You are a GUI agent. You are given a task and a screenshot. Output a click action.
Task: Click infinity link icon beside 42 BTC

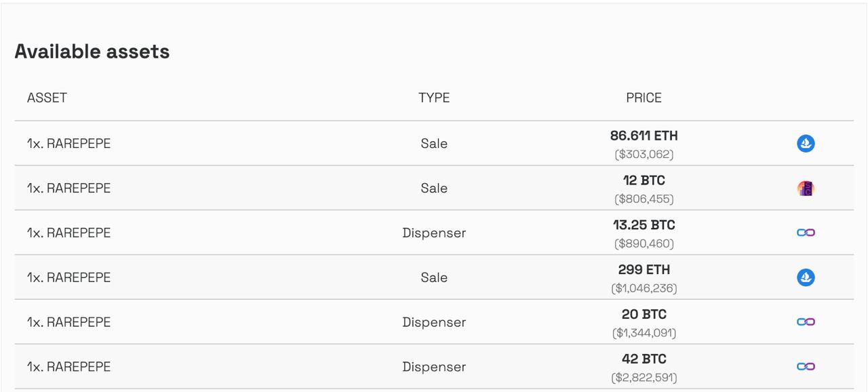click(x=806, y=367)
